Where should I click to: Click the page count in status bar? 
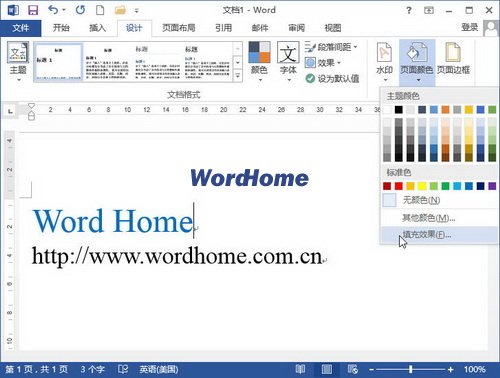tap(37, 369)
